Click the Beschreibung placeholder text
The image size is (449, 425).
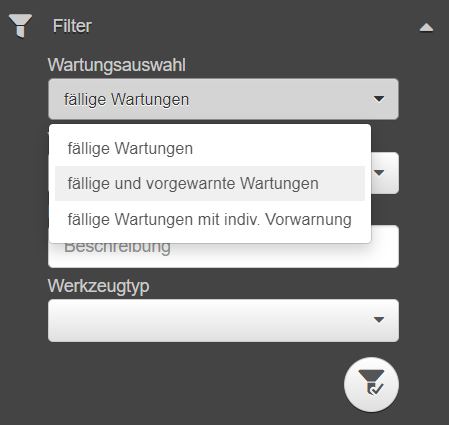click(117, 249)
